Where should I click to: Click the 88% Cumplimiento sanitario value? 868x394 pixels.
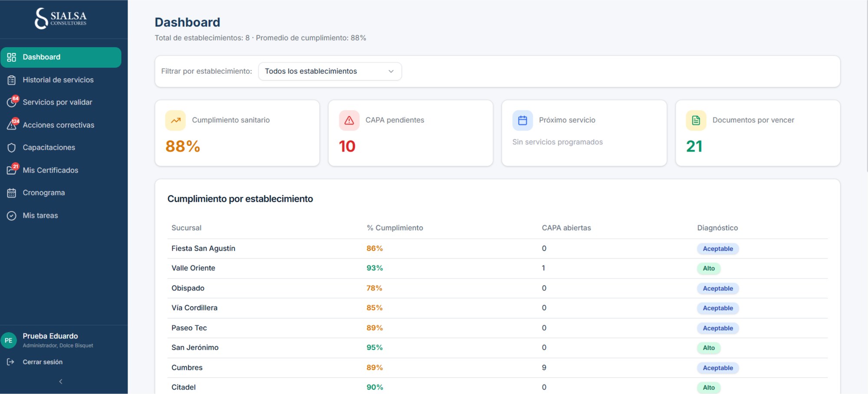[183, 146]
